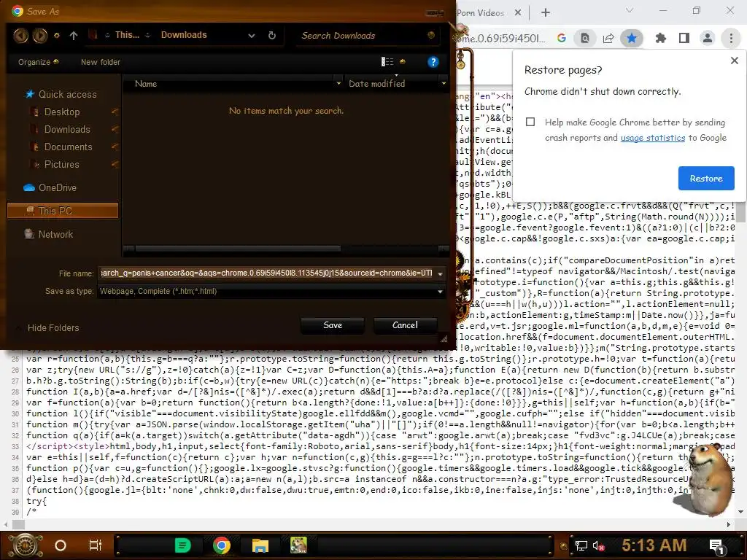Open the notification center icon
This screenshot has height=560, width=747.
coord(716,547)
